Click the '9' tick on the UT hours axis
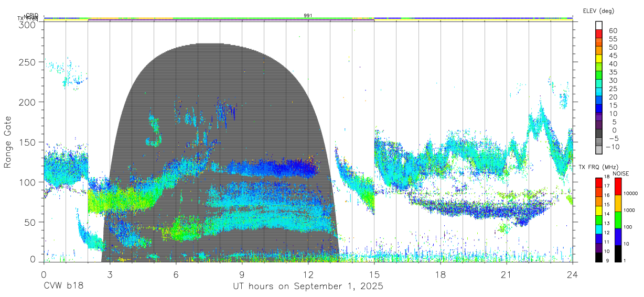The width and height of the screenshot is (644, 297). tap(242, 274)
